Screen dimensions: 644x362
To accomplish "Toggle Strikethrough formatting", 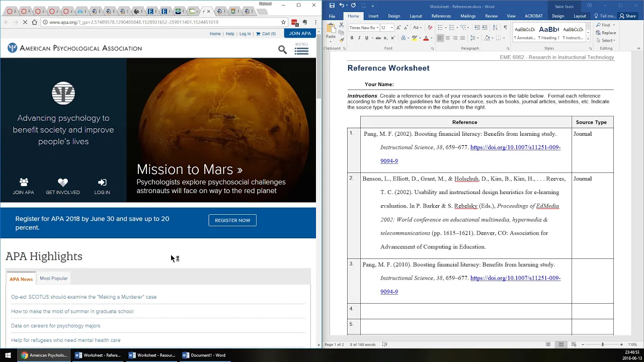I will pyautogui.click(x=378, y=38).
